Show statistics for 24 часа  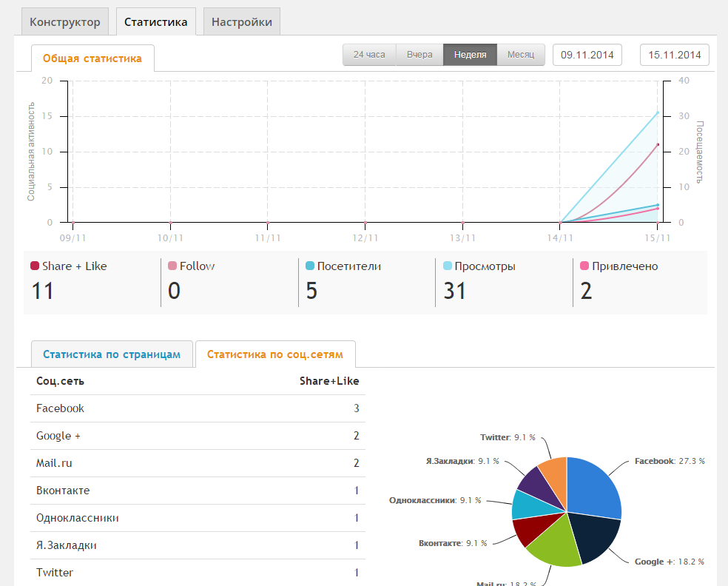point(369,55)
